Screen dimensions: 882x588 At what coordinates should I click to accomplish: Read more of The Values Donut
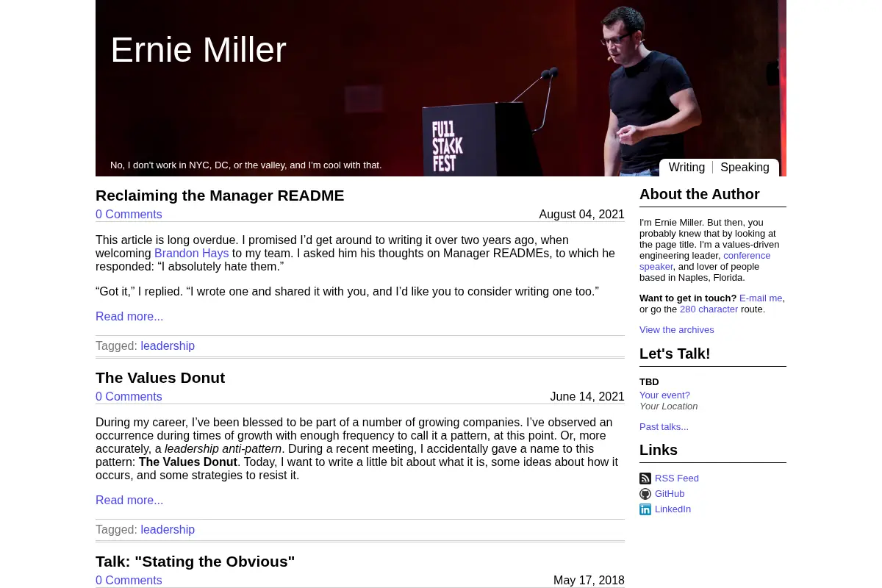129,501
